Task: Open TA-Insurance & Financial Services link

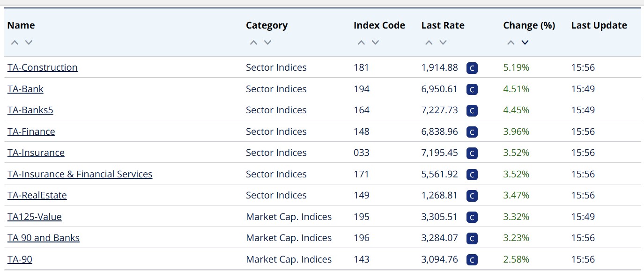Action: tap(80, 174)
